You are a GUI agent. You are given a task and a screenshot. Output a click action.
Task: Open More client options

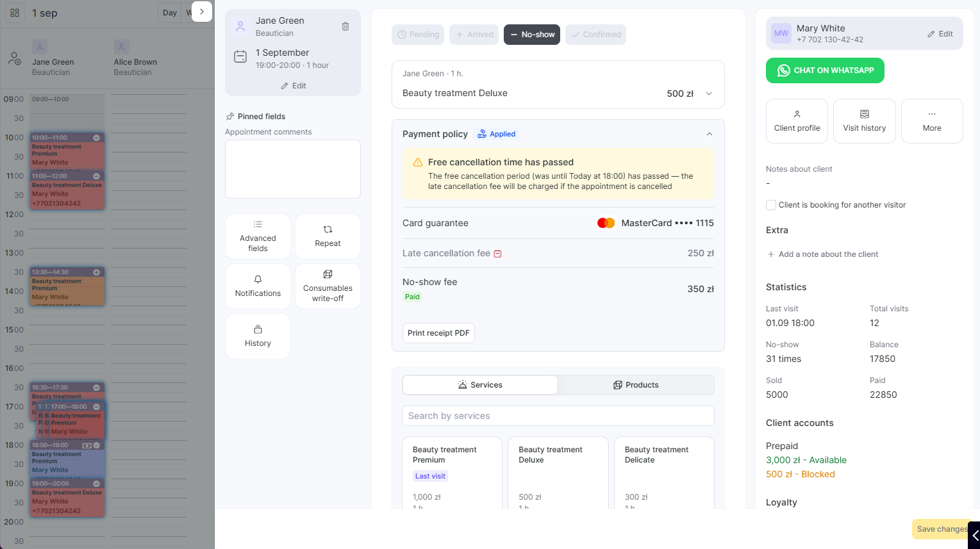click(932, 121)
